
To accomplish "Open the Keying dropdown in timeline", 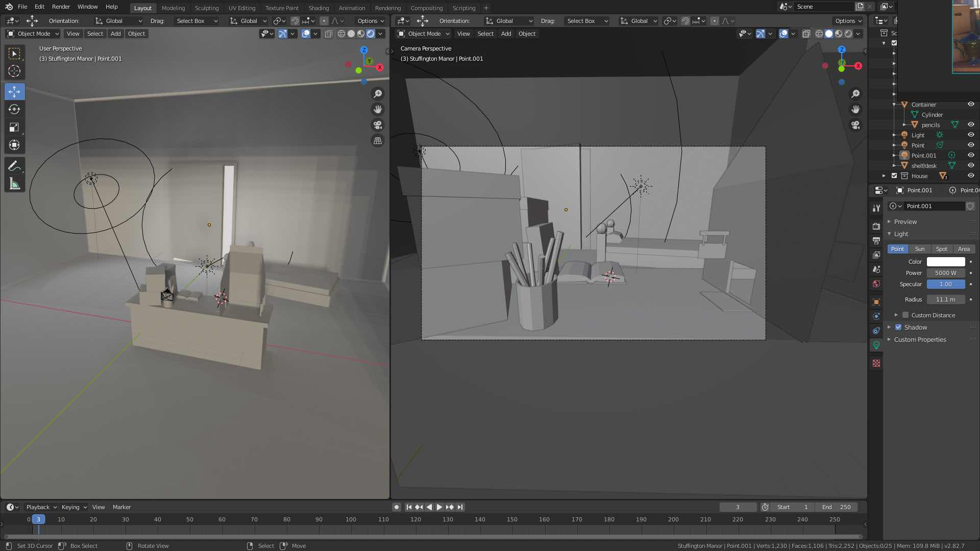I will coord(74,507).
